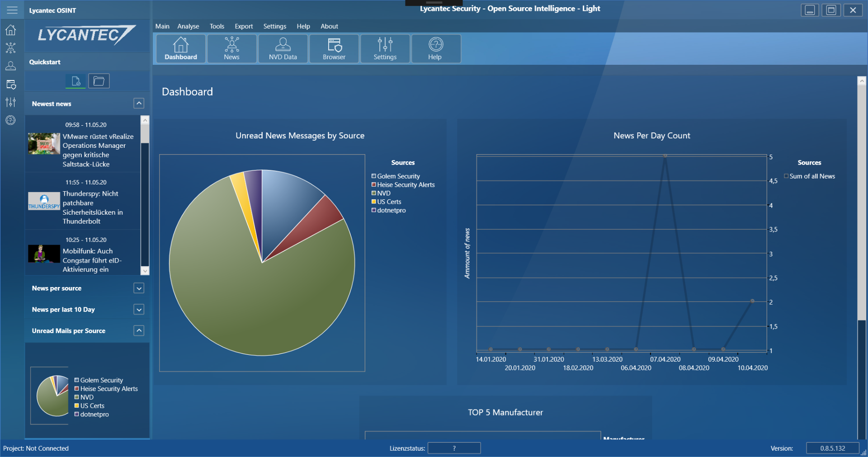The width and height of the screenshot is (868, 457).
Task: Collapse the Newest news section
Action: tap(139, 104)
